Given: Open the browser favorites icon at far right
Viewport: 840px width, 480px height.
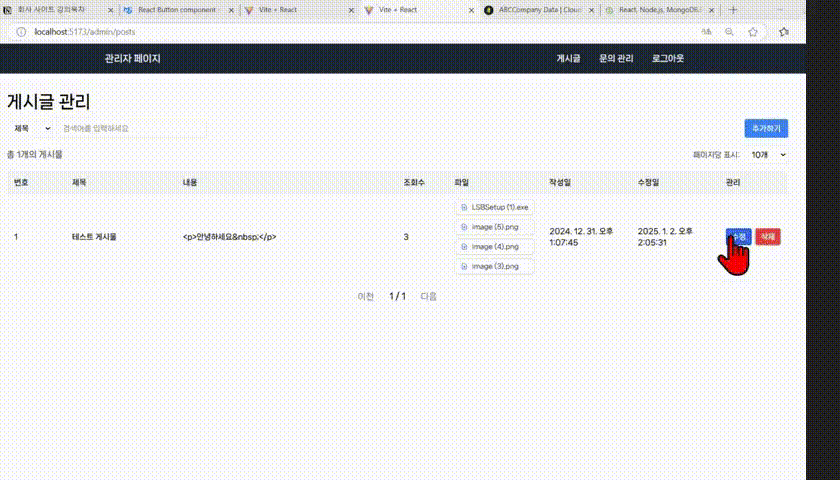Looking at the screenshot, I should [784, 32].
